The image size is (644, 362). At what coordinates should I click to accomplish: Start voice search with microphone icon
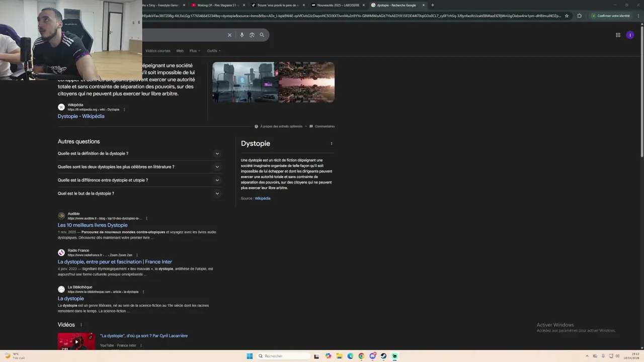click(x=242, y=35)
